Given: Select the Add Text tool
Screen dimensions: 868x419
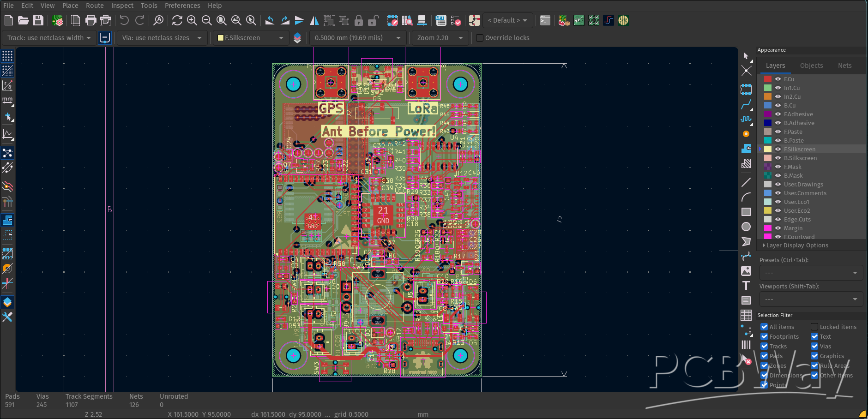Looking at the screenshot, I should coord(746,286).
